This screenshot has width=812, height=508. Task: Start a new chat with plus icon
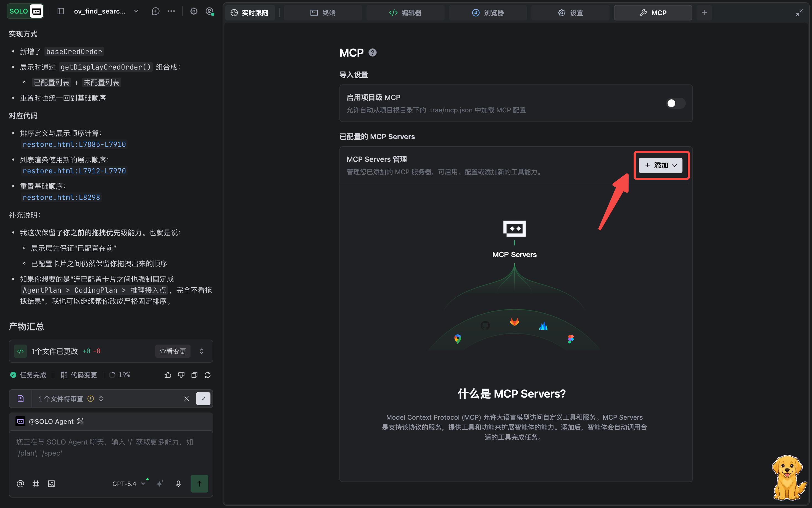tap(155, 11)
